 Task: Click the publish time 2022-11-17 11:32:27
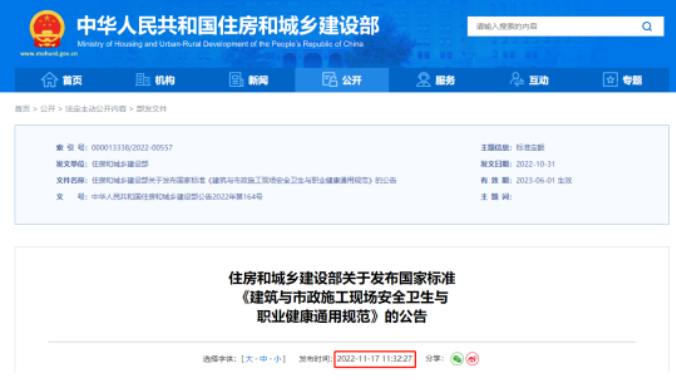coord(375,359)
